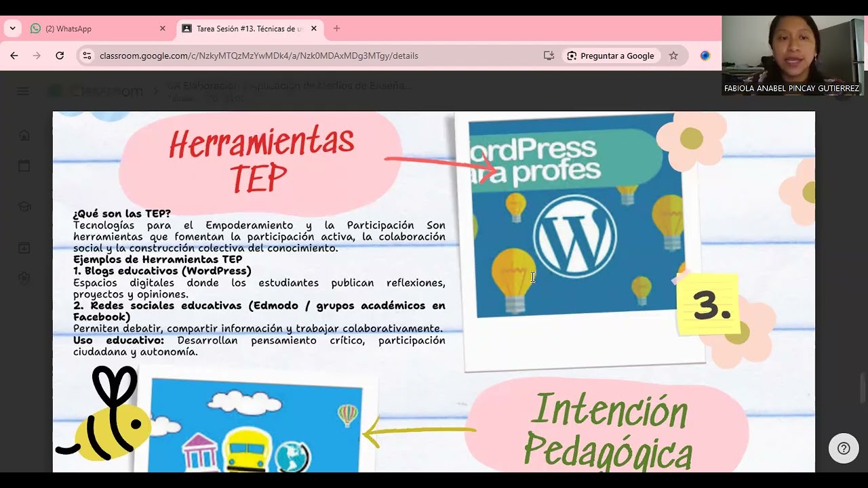Open the enrolled classes cap icon
The height and width of the screenshot is (488, 868).
click(24, 206)
